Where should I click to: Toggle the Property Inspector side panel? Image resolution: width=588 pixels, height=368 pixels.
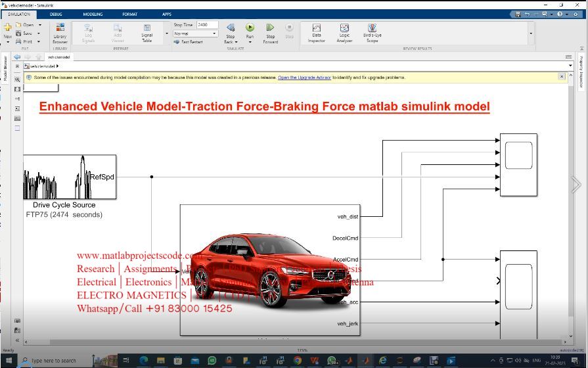[x=581, y=71]
